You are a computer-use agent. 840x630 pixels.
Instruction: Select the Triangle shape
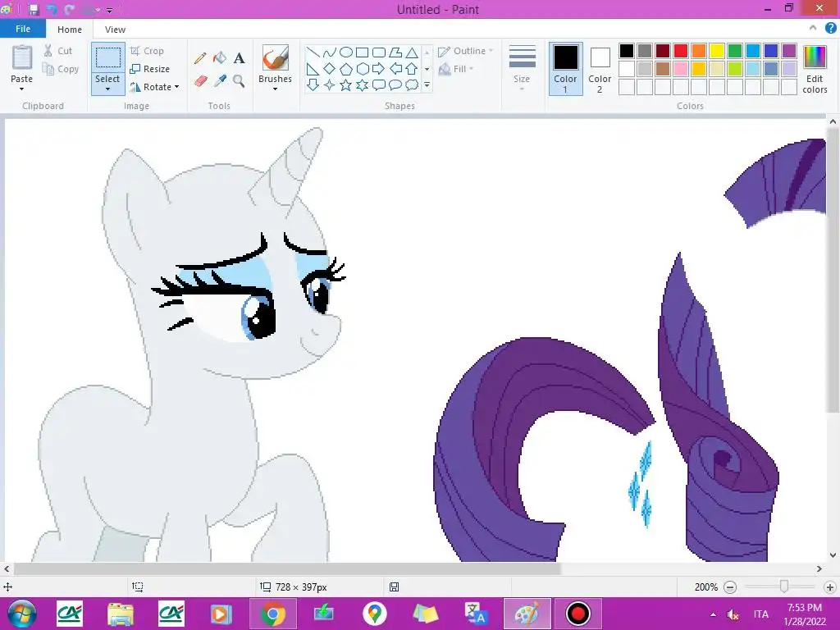tap(412, 52)
